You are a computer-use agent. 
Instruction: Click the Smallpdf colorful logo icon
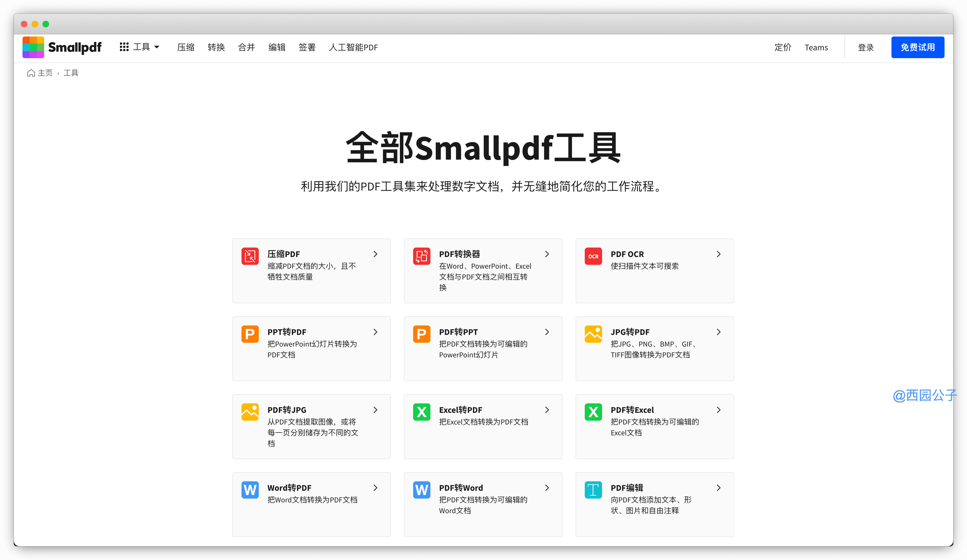33,47
